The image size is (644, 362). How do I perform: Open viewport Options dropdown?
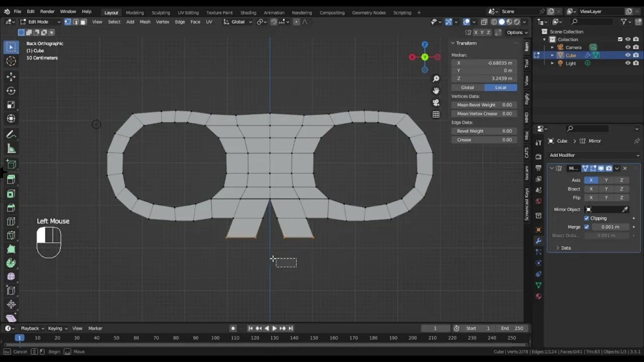coord(517,32)
